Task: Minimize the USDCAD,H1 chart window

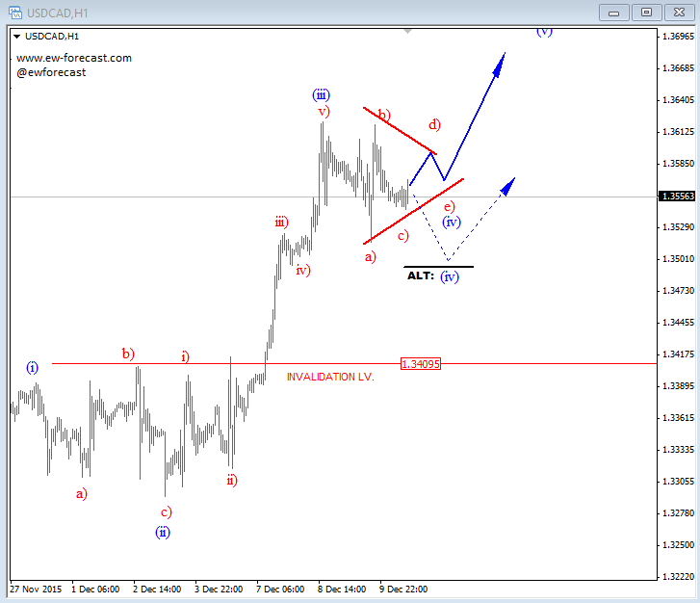Action: pos(614,13)
